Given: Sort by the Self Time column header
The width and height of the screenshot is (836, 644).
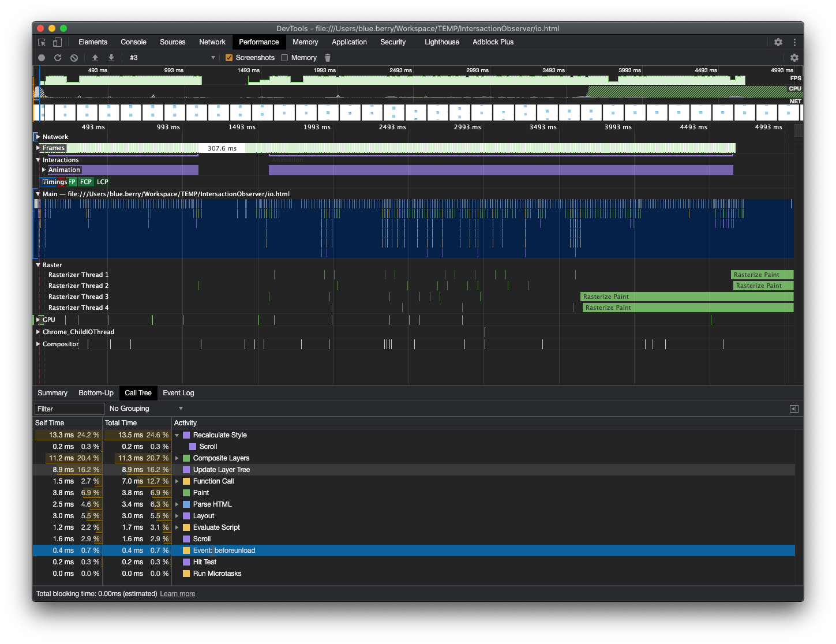Looking at the screenshot, I should (68, 423).
